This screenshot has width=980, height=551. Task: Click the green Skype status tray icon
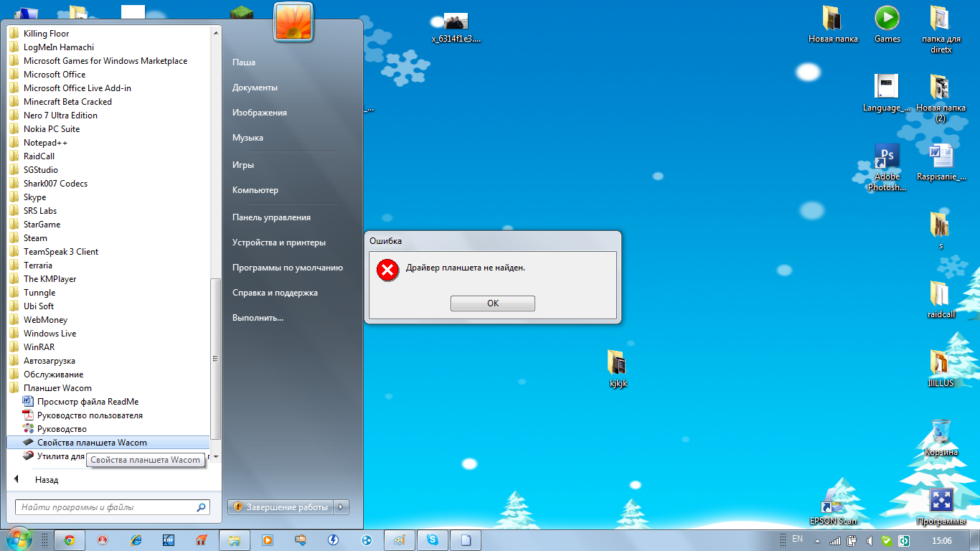click(x=887, y=540)
